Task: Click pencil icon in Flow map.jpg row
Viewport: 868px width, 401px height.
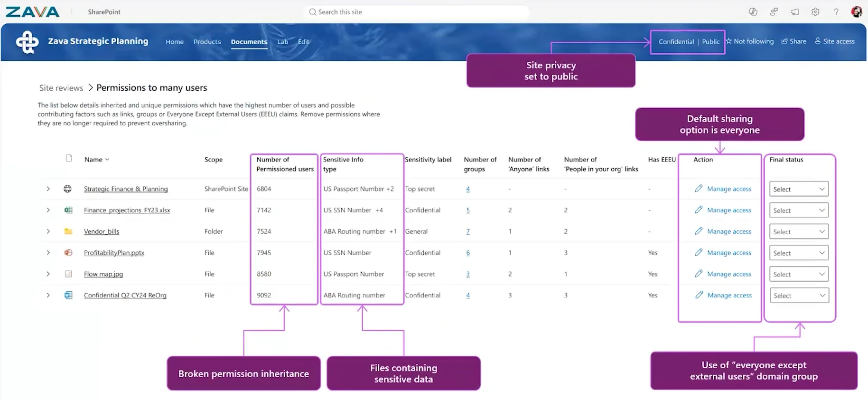Action: (x=699, y=274)
